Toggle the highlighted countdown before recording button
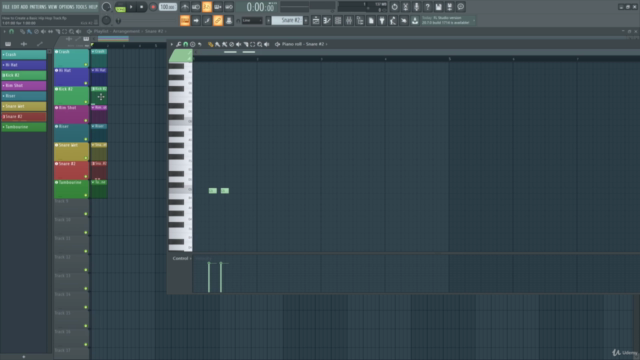This screenshot has height=360, width=640. tap(207, 7)
